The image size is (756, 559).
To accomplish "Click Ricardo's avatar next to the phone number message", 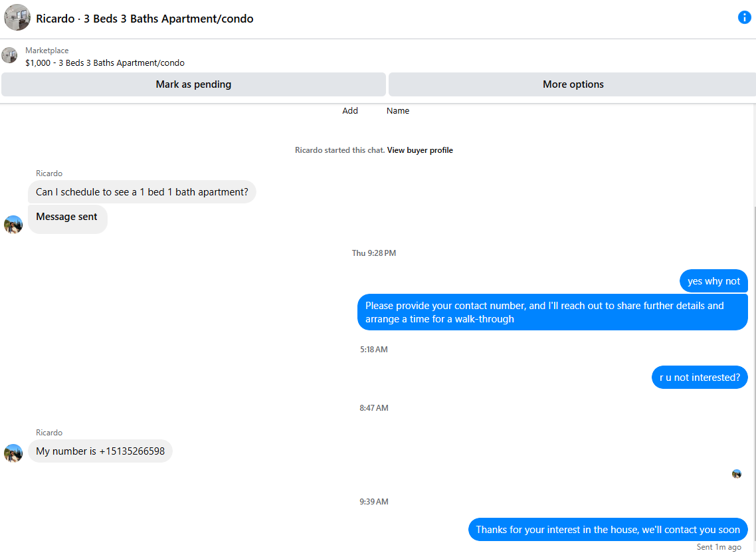I will pyautogui.click(x=13, y=453).
